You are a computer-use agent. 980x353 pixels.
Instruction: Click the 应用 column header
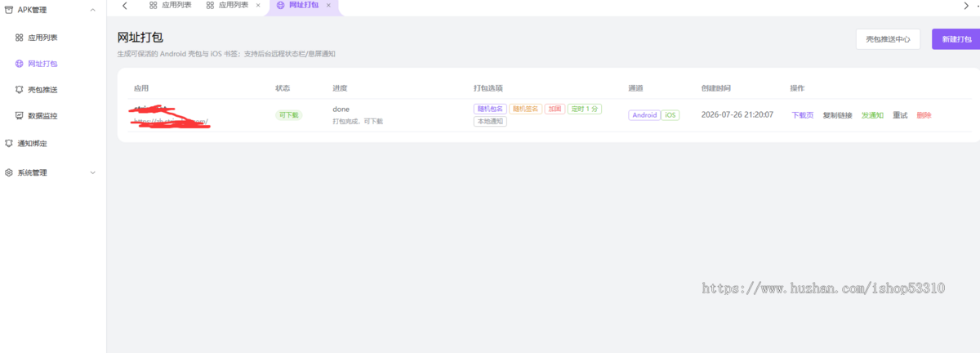coord(141,88)
